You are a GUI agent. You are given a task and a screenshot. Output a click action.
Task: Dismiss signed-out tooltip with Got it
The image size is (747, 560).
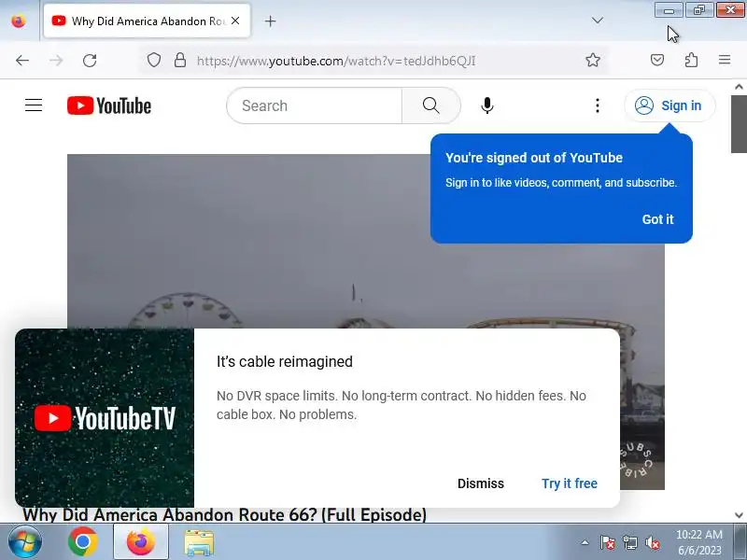[x=657, y=219]
